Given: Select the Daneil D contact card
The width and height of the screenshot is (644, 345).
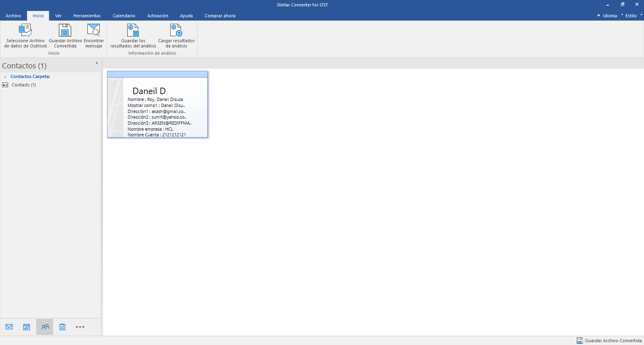Looking at the screenshot, I should pos(157,104).
